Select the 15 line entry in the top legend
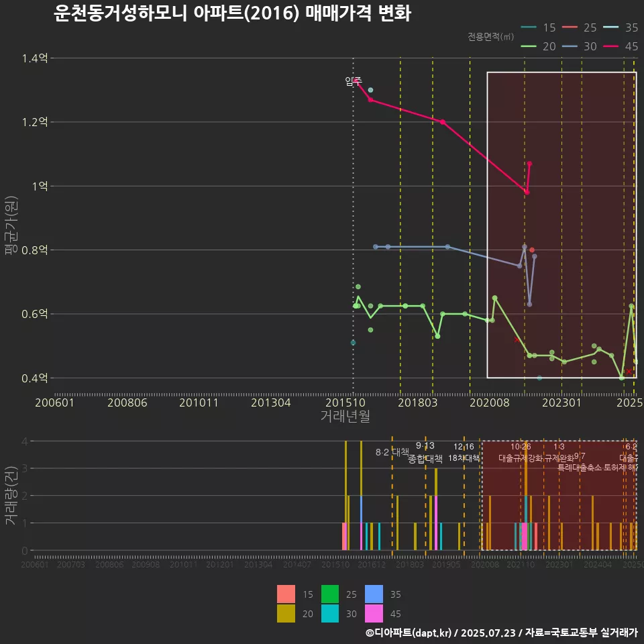The width and height of the screenshot is (644, 644). [538, 28]
